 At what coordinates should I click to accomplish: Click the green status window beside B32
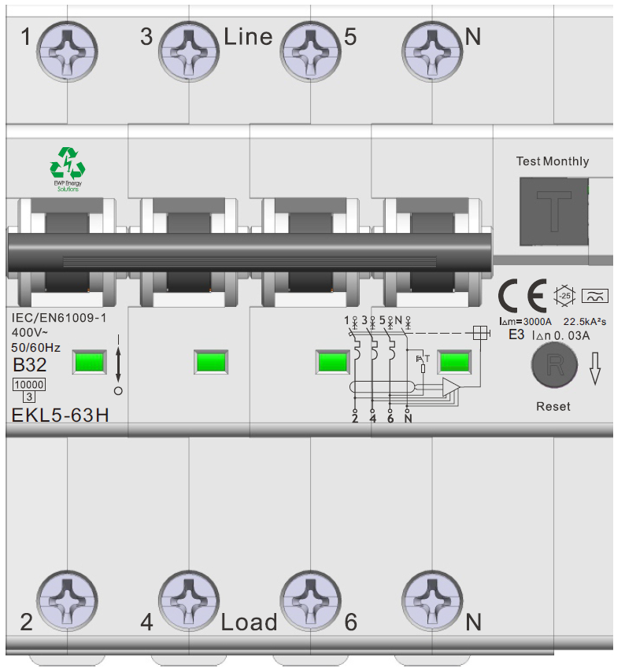pyautogui.click(x=90, y=362)
